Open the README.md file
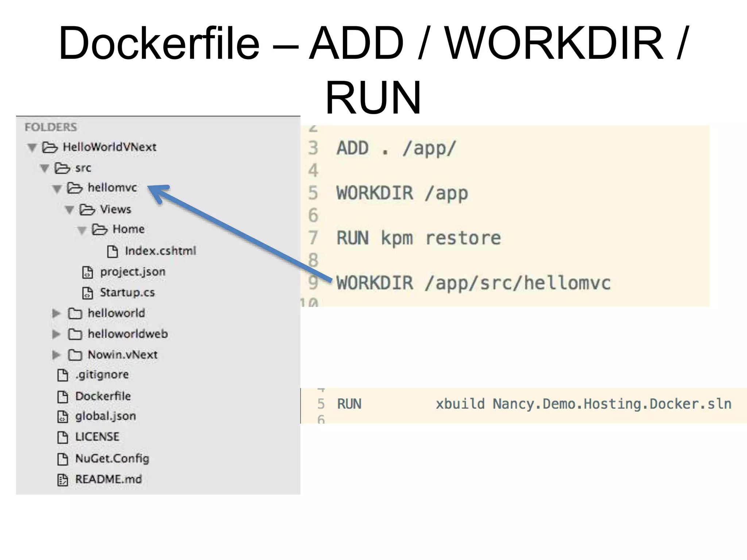 (108, 479)
